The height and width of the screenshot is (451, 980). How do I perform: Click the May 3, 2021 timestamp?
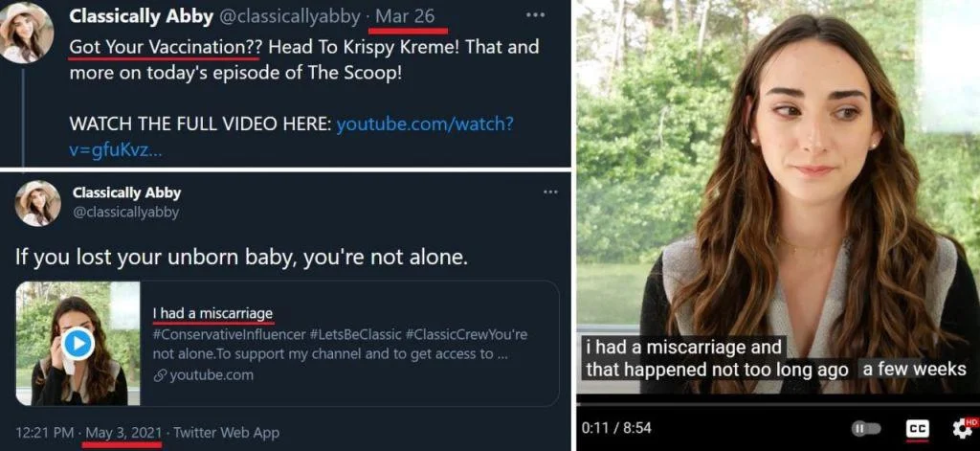[x=123, y=432]
